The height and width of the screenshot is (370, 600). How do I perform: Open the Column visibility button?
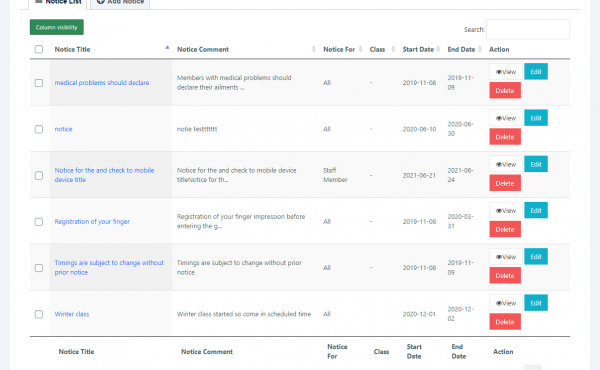pos(57,27)
